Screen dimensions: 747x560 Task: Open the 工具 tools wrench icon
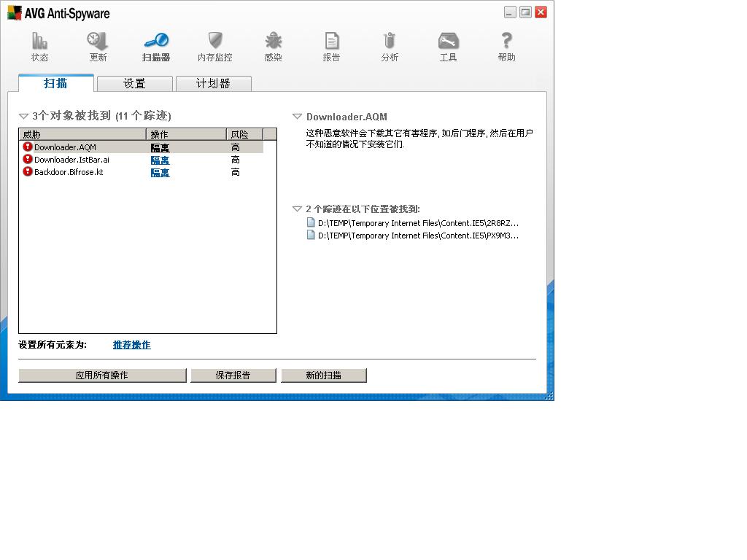tap(449, 41)
